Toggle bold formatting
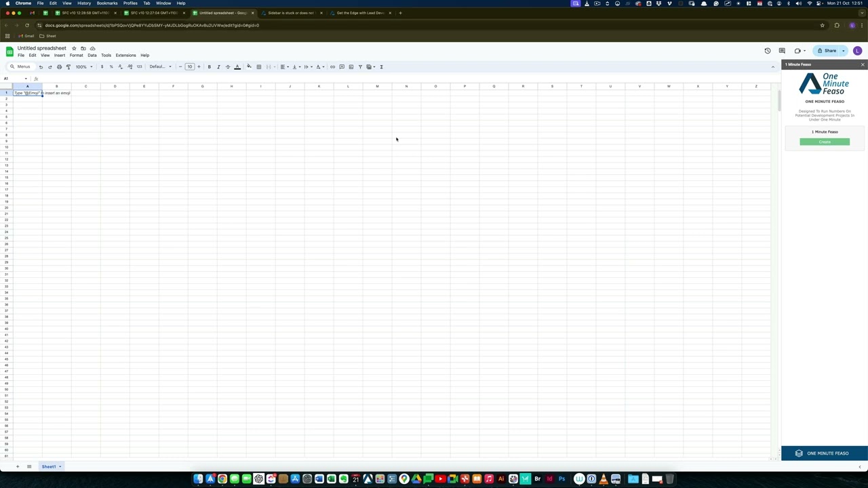The height and width of the screenshot is (488, 868). point(209,66)
